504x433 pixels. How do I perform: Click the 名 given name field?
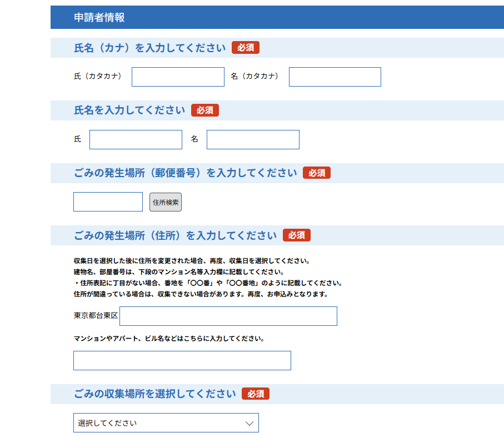[253, 140]
